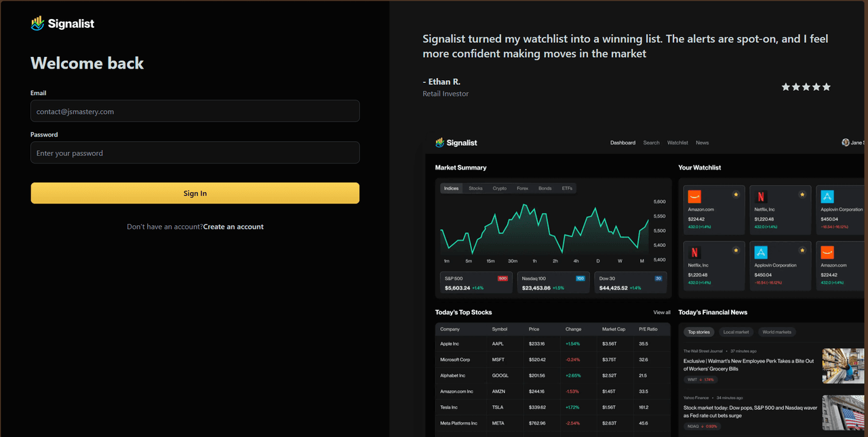Select the Top stories news filter
Image resolution: width=868 pixels, height=437 pixels.
point(698,332)
